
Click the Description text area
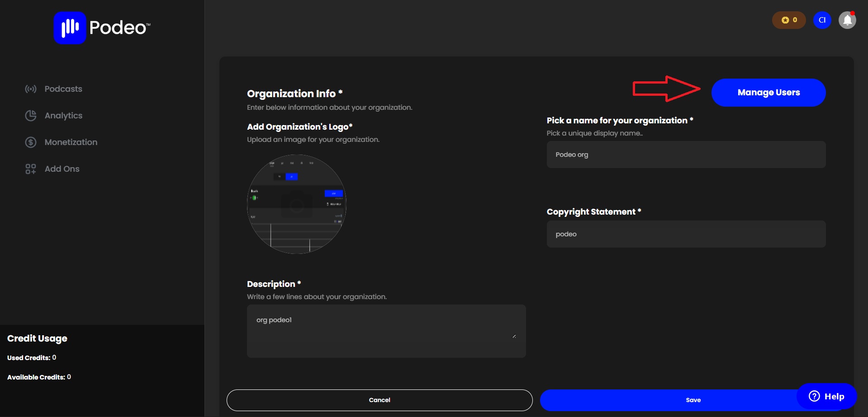click(386, 331)
